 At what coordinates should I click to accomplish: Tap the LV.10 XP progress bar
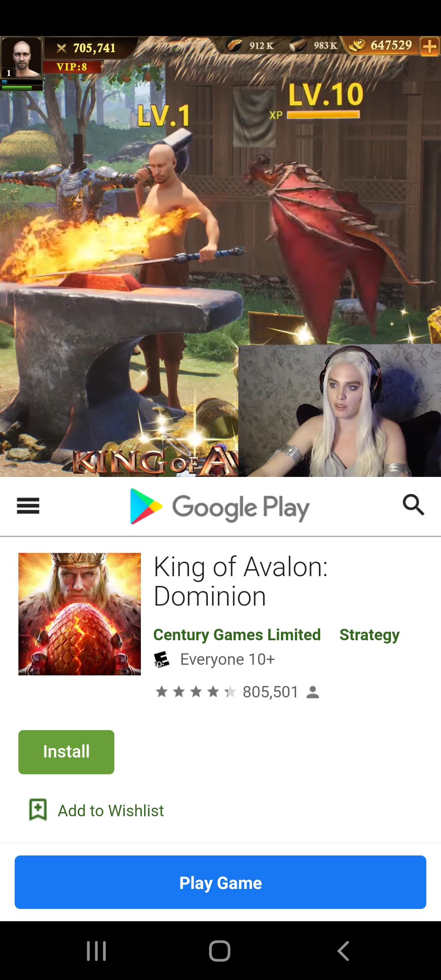point(323,115)
